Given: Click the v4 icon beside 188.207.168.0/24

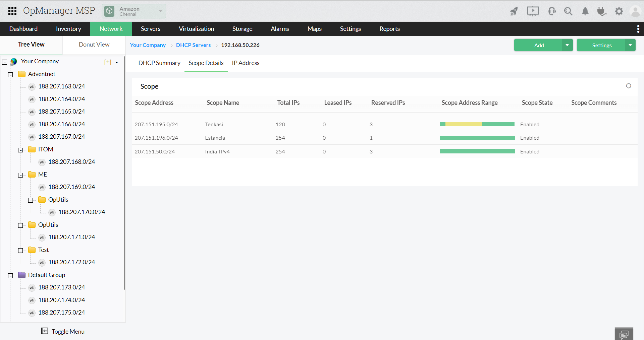Looking at the screenshot, I should [42, 162].
